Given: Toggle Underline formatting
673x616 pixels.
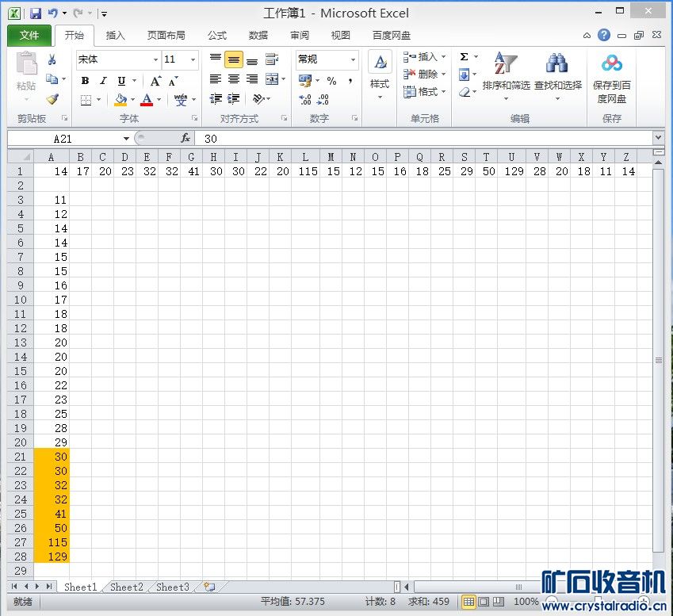Looking at the screenshot, I should click(121, 80).
